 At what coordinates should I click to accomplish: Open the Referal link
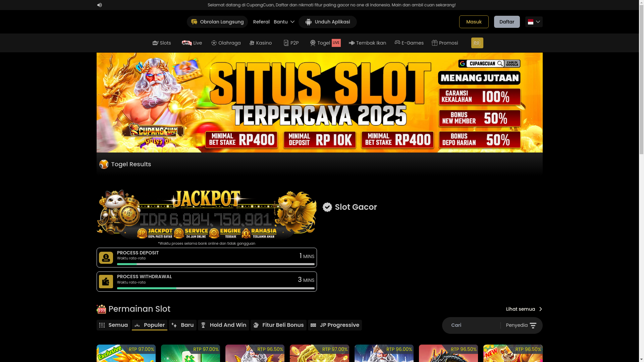pos(261,22)
